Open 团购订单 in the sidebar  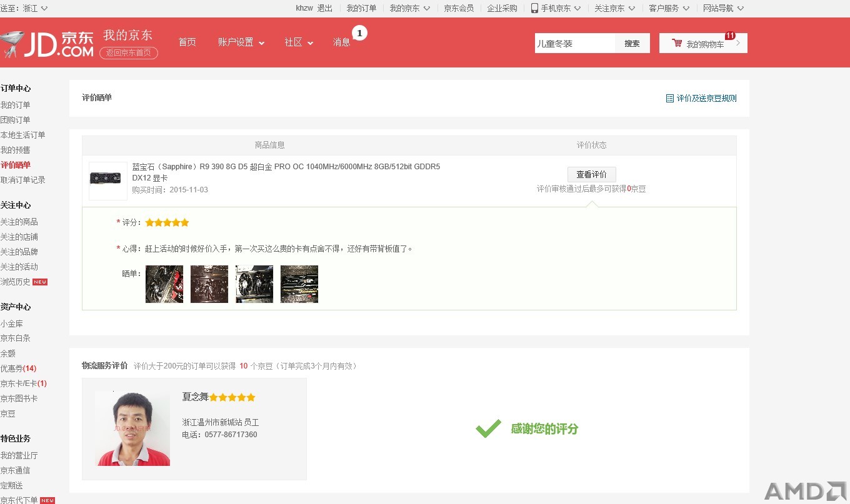15,120
